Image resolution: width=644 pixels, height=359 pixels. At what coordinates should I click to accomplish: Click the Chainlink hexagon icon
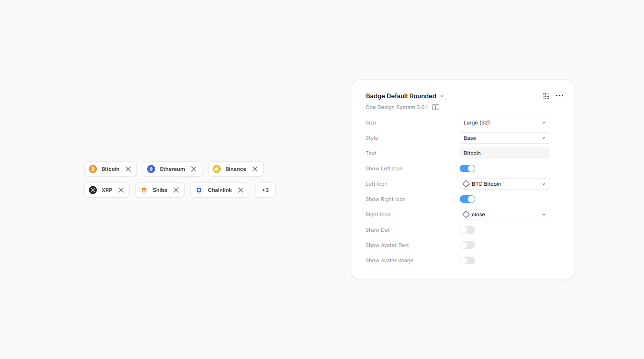(199, 190)
